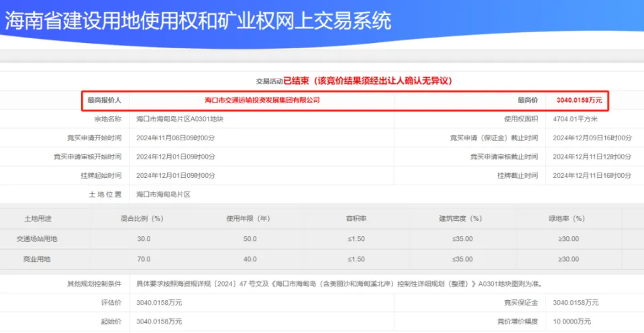
Task: Select the 交通场站用地 row label
Action: pos(38,238)
